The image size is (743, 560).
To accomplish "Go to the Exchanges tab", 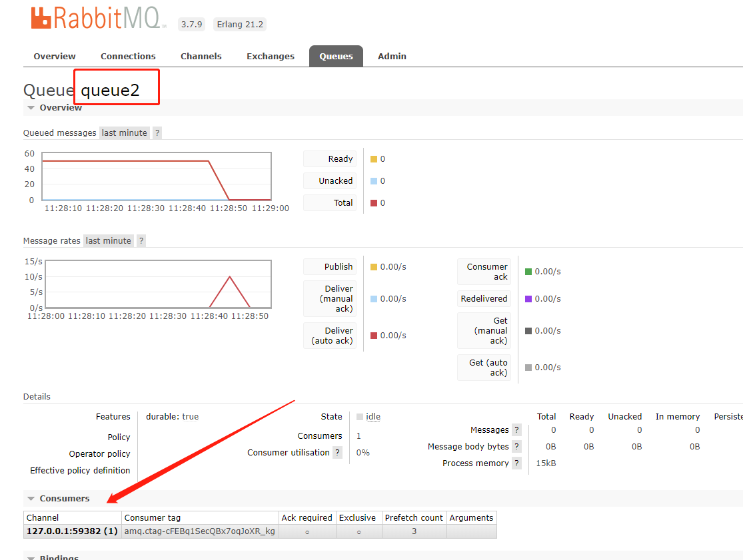I will [x=270, y=56].
